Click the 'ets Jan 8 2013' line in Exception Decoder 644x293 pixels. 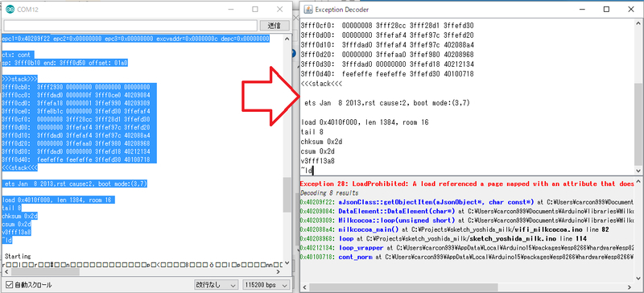coord(386,103)
